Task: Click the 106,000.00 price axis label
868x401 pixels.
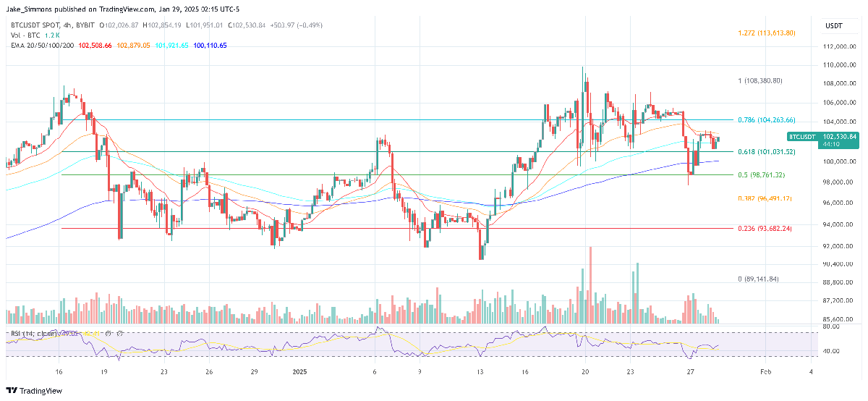Action: pos(839,103)
